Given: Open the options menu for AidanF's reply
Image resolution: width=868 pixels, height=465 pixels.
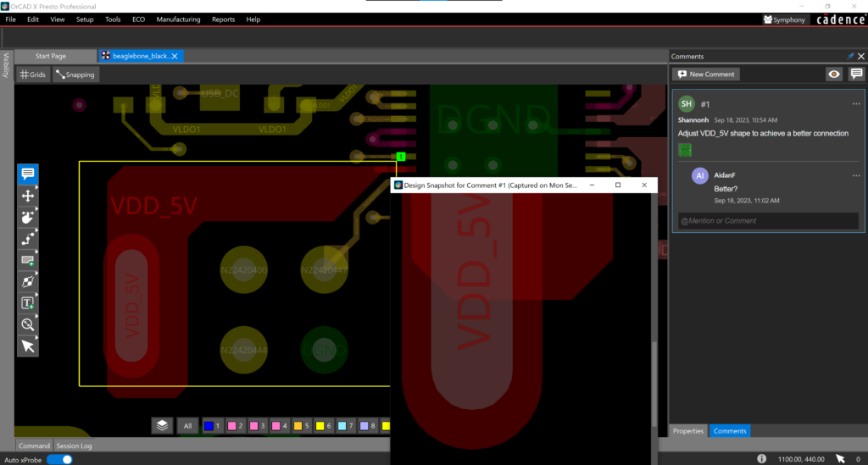Looking at the screenshot, I should coord(856,175).
